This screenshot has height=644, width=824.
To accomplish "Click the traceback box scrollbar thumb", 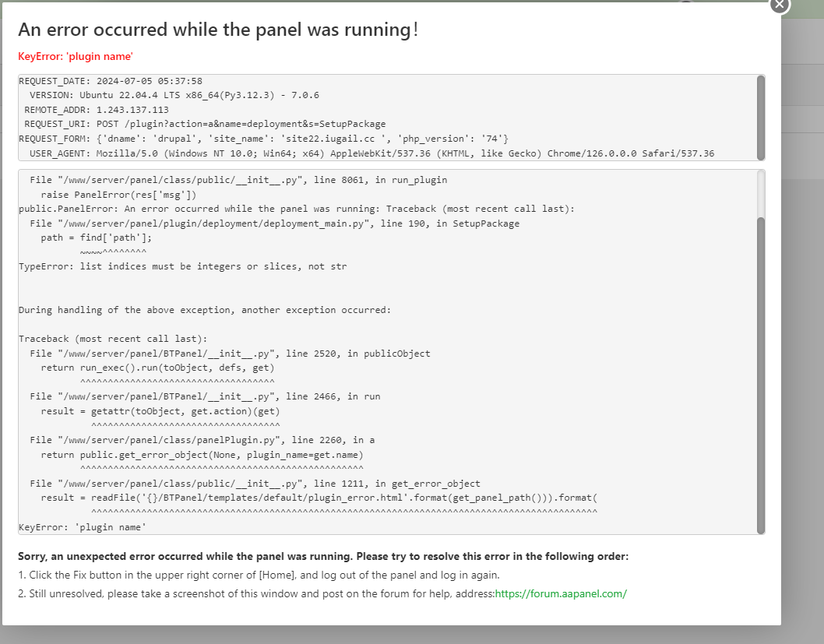I will [x=761, y=372].
